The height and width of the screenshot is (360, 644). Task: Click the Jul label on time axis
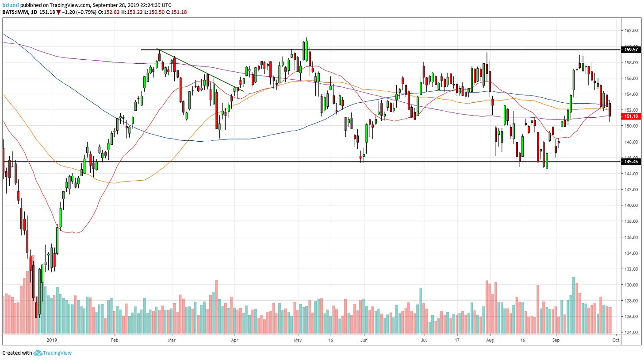pos(424,340)
